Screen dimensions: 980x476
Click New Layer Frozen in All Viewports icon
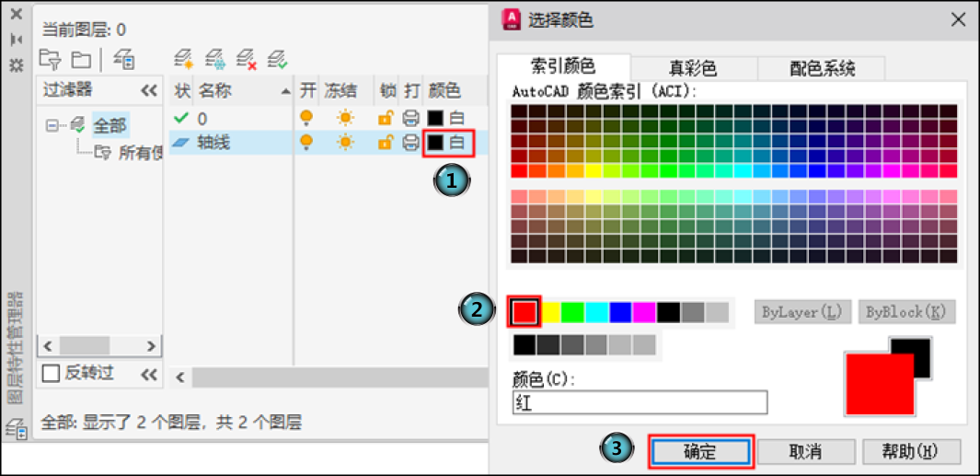click(215, 59)
